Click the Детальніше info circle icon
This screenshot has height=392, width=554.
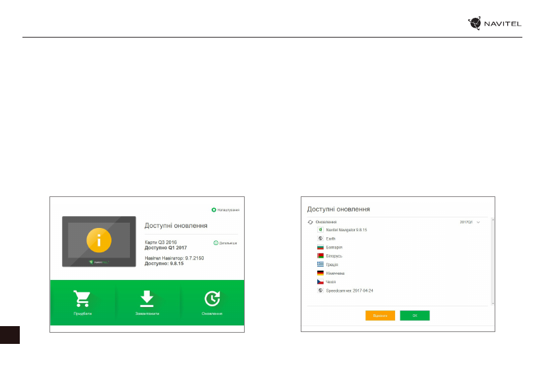pyautogui.click(x=216, y=243)
